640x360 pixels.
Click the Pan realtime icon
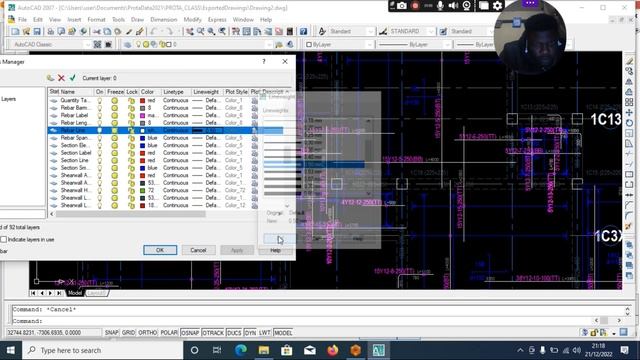tap(190, 31)
